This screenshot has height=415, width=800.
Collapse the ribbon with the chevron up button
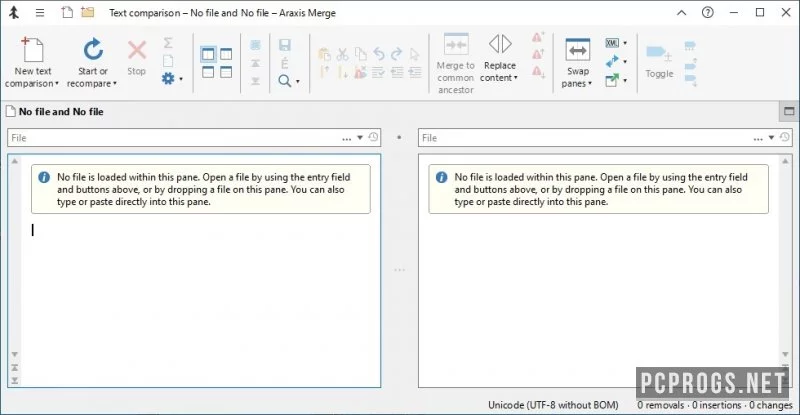tap(682, 13)
